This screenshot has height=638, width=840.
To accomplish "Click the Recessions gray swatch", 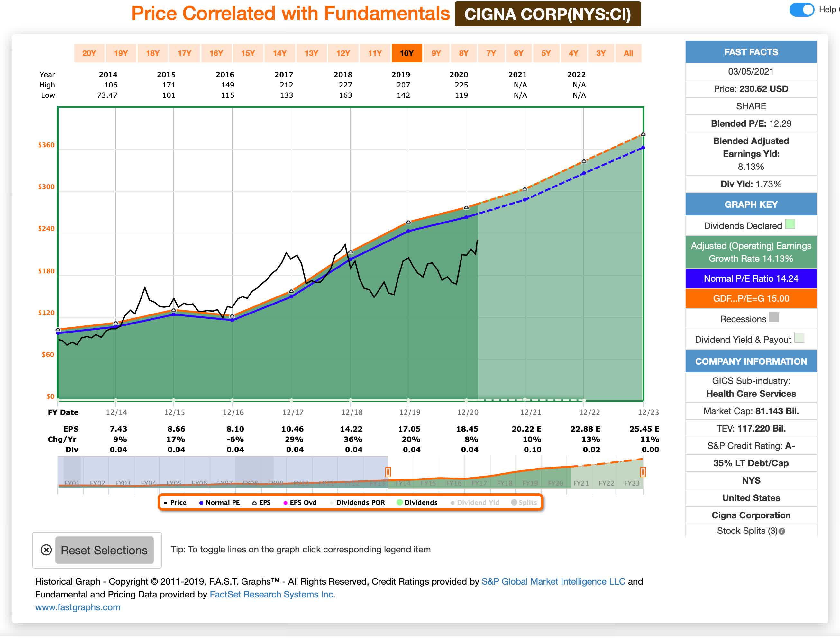I will pyautogui.click(x=774, y=317).
